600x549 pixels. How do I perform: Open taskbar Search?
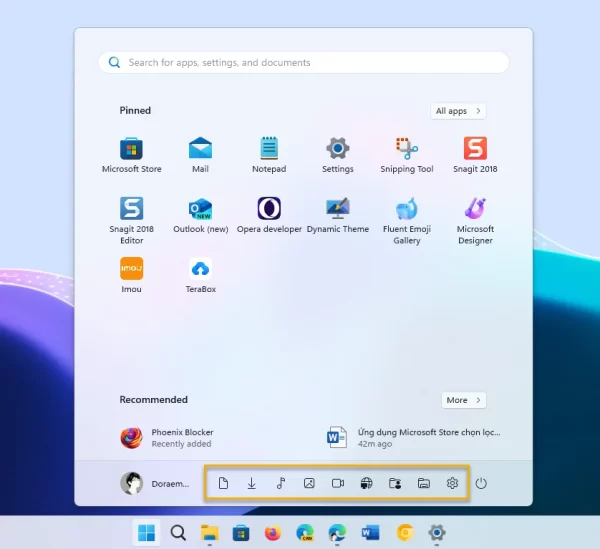tap(178, 533)
